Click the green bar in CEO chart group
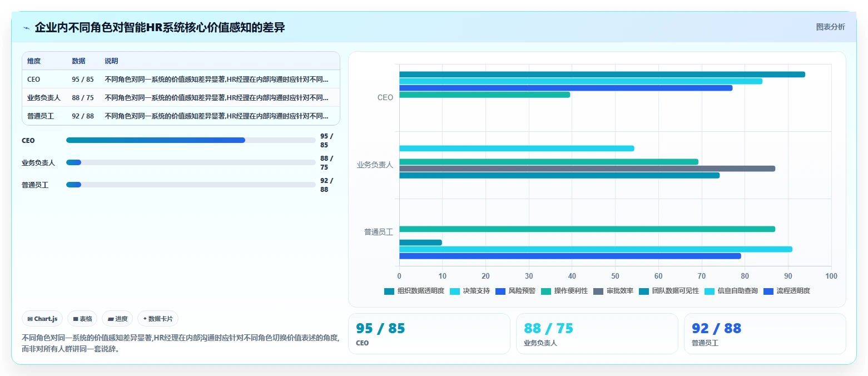Screen dimensions: 868x376 pyautogui.click(x=485, y=95)
